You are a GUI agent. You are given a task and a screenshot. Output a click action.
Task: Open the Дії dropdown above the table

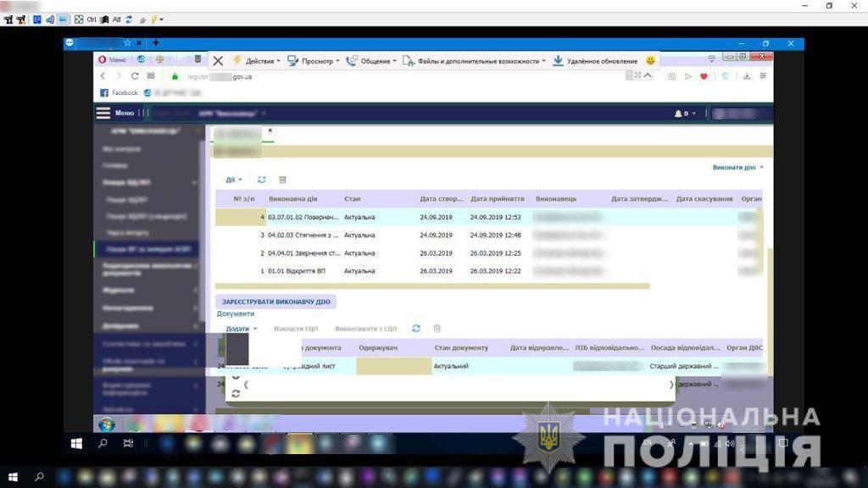tap(234, 180)
